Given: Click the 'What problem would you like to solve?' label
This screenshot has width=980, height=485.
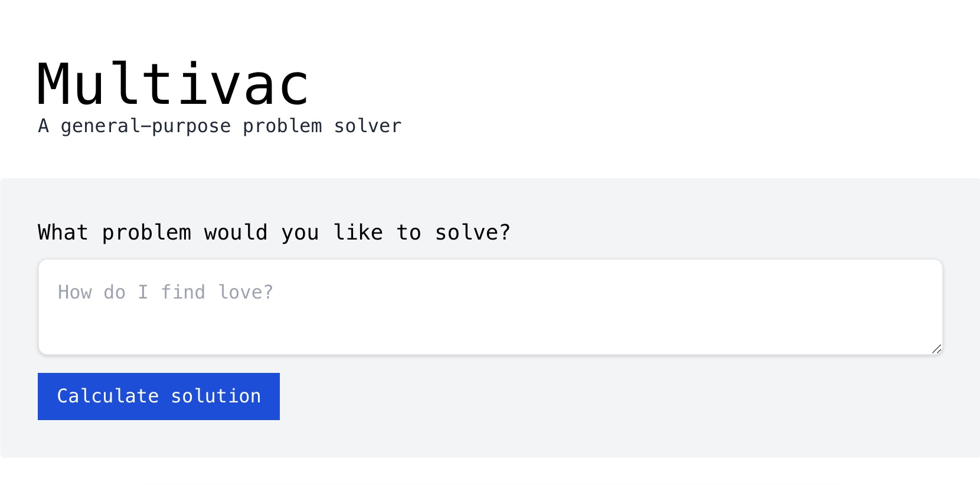Looking at the screenshot, I should pyautogui.click(x=274, y=232).
